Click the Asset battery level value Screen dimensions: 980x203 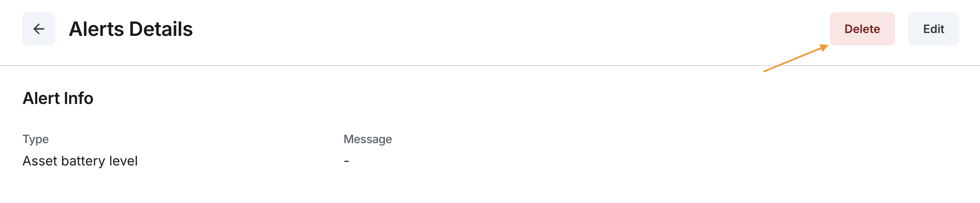tap(80, 161)
